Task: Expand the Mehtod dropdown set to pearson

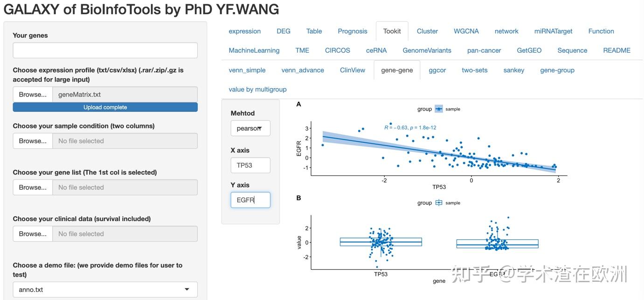Action: pos(250,128)
